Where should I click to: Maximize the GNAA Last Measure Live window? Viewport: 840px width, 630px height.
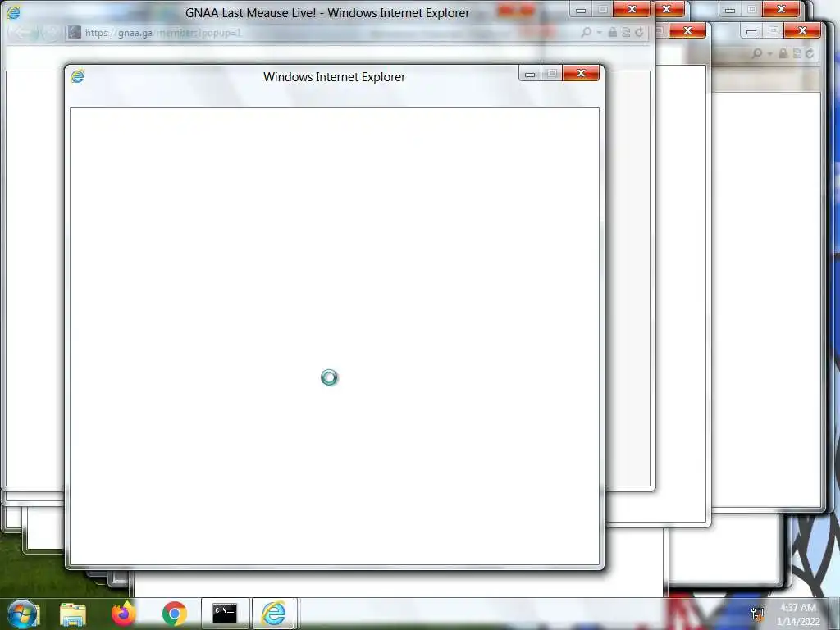point(603,9)
